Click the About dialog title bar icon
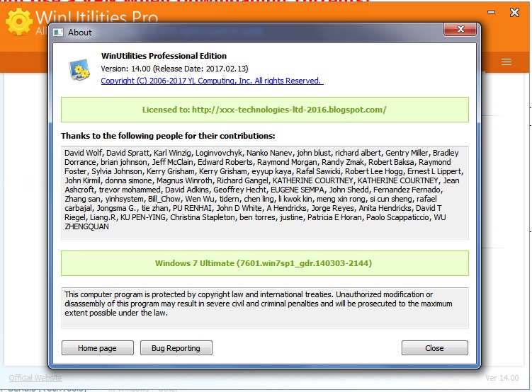 pyautogui.click(x=58, y=32)
